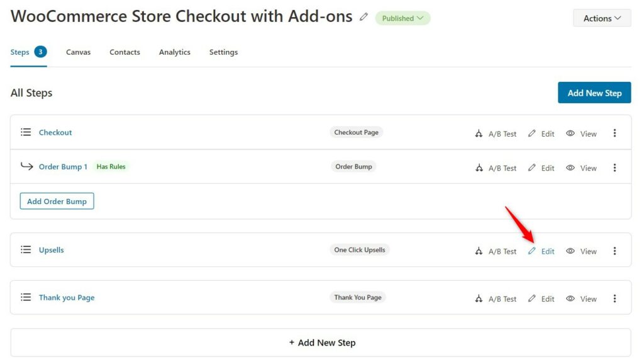Click the pencil icon beside funnel title
This screenshot has width=644, height=362.
click(x=364, y=17)
